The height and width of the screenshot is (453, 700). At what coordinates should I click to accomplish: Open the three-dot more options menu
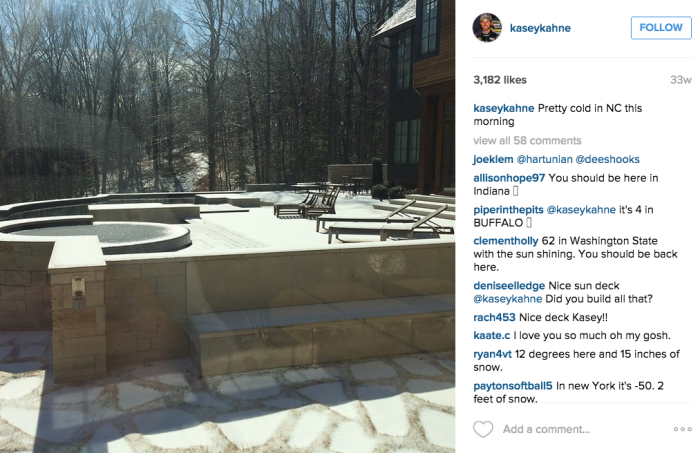682,429
